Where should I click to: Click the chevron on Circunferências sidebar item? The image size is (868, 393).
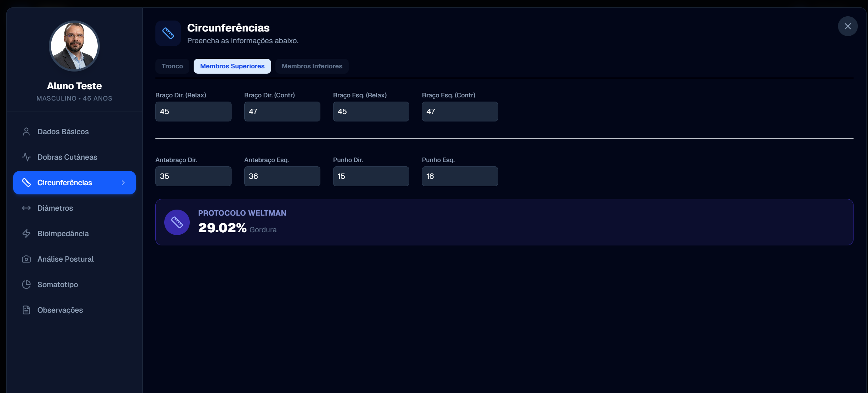coord(123,183)
